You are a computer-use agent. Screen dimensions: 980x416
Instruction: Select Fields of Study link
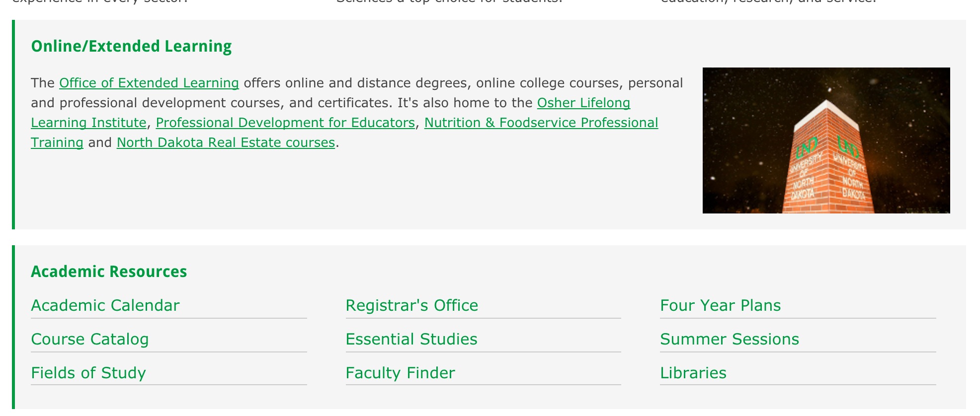click(x=88, y=373)
